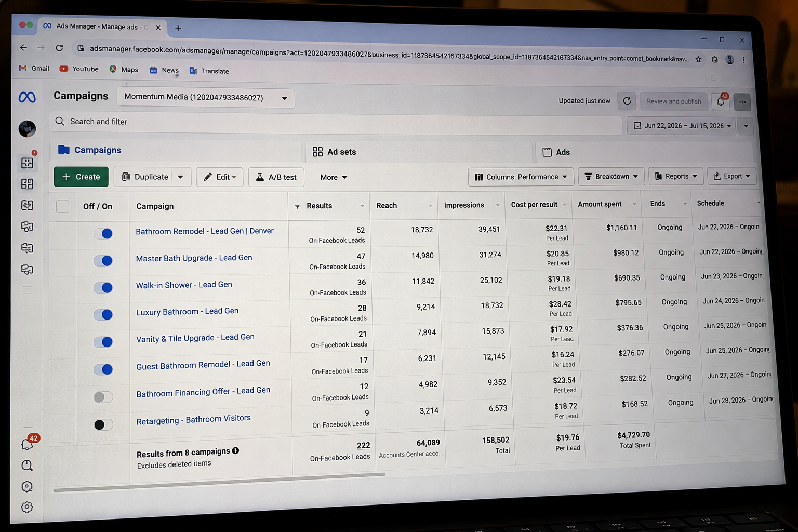Click the horizontal scrollbar under the table
Image resolution: width=798 pixels, height=532 pixels.
[219, 482]
